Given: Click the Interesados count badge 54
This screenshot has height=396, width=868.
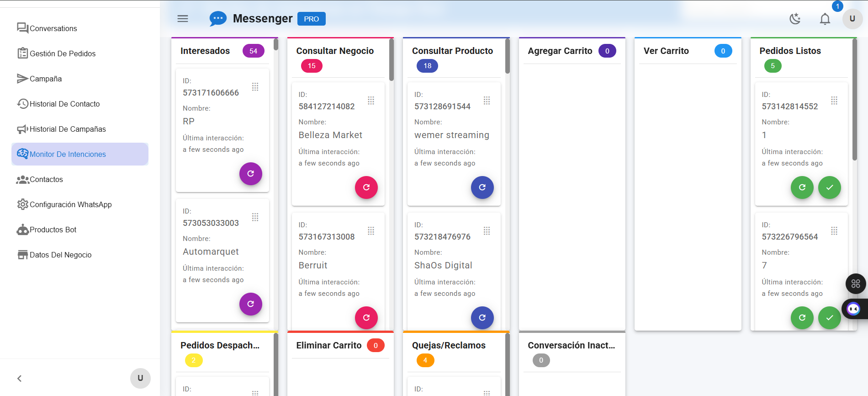Looking at the screenshot, I should pyautogui.click(x=253, y=51).
